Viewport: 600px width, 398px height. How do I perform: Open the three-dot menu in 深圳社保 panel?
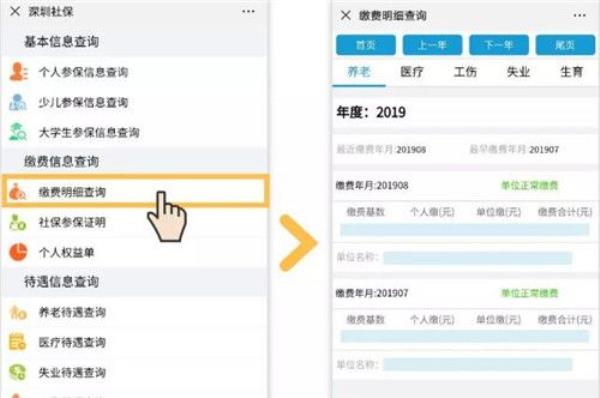pos(248,11)
